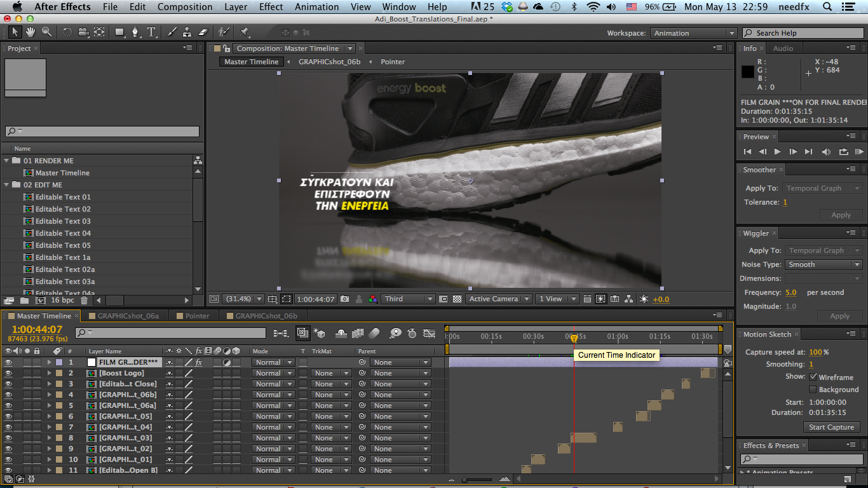Click GRAPHICshot_06b in the comp navigator
Image resolution: width=868 pixels, height=488 pixels.
(329, 62)
